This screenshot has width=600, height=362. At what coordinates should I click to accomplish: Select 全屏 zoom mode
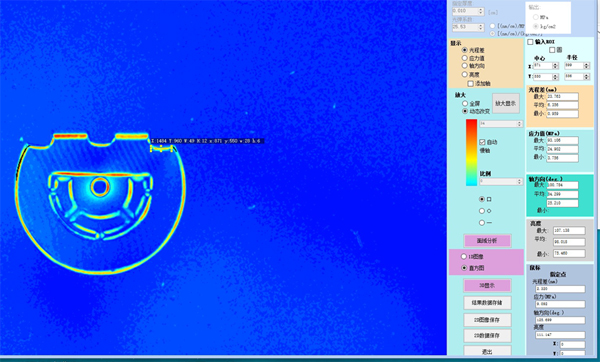[465, 103]
